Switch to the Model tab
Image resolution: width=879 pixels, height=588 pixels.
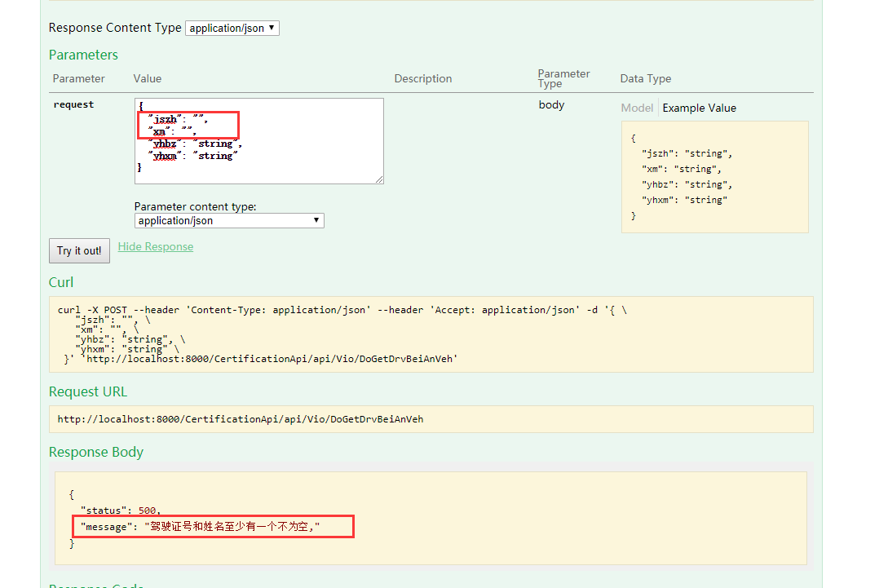[637, 108]
